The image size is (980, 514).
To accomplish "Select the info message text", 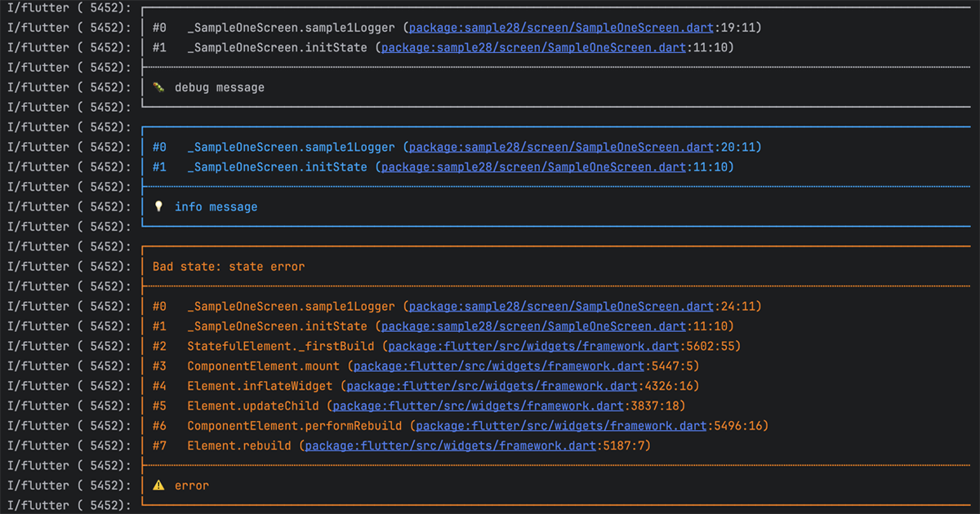I will coord(215,206).
